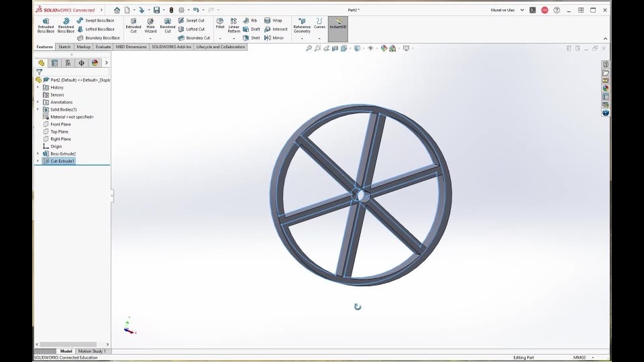644x362 pixels.
Task: Click the feature tree horizontal scrollbar
Action: click(68, 345)
